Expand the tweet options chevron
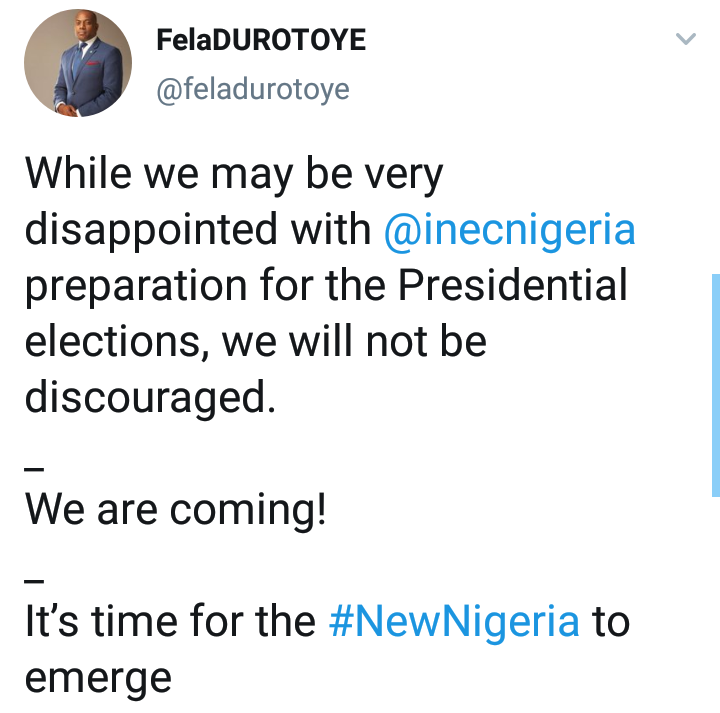 pyautogui.click(x=685, y=40)
